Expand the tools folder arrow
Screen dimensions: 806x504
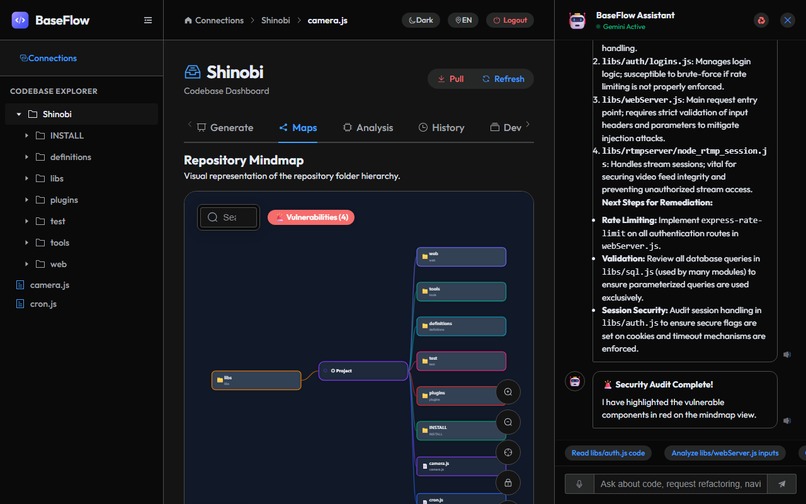[27, 242]
